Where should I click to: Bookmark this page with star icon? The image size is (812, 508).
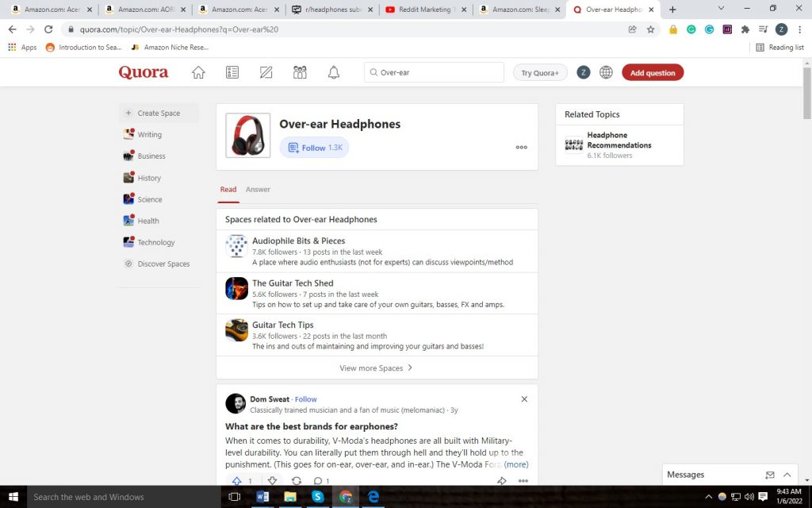(x=651, y=29)
